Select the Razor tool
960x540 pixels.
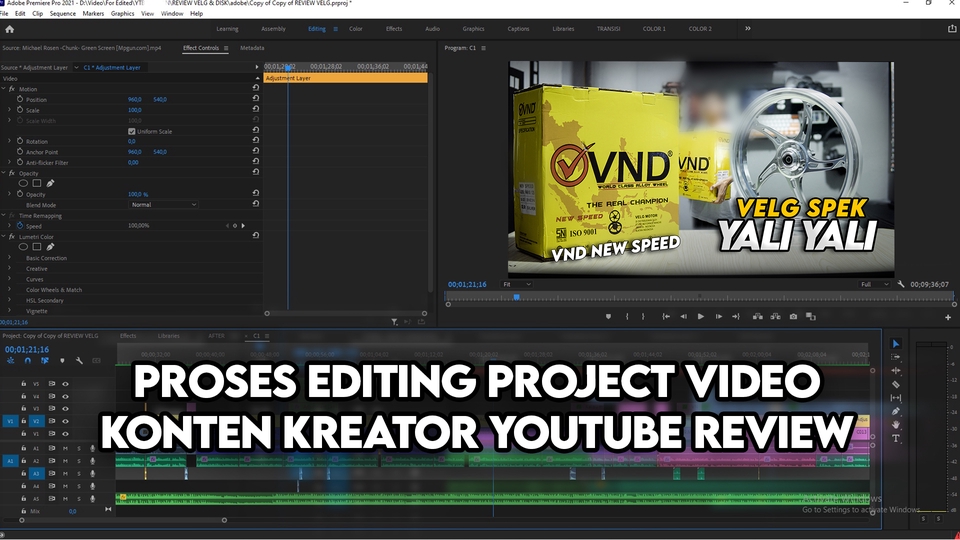[x=896, y=384]
